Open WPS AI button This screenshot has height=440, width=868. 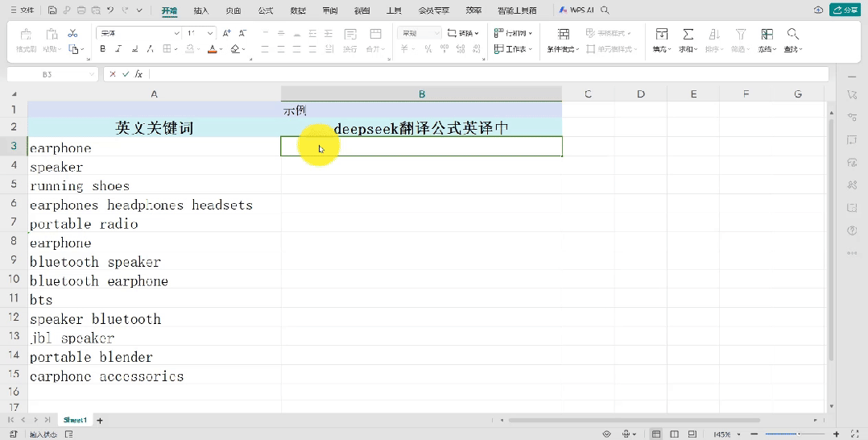[x=577, y=10]
